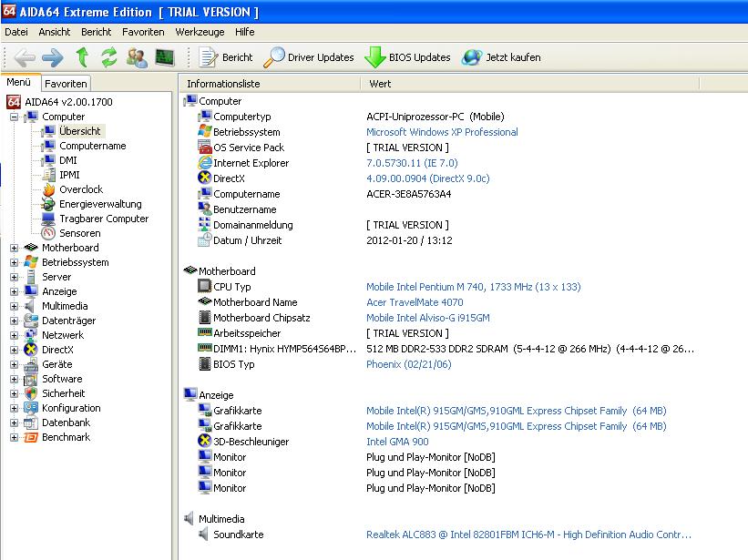Image resolution: width=748 pixels, height=560 pixels.
Task: Open the Werkzeuge menu
Action: coord(200,32)
